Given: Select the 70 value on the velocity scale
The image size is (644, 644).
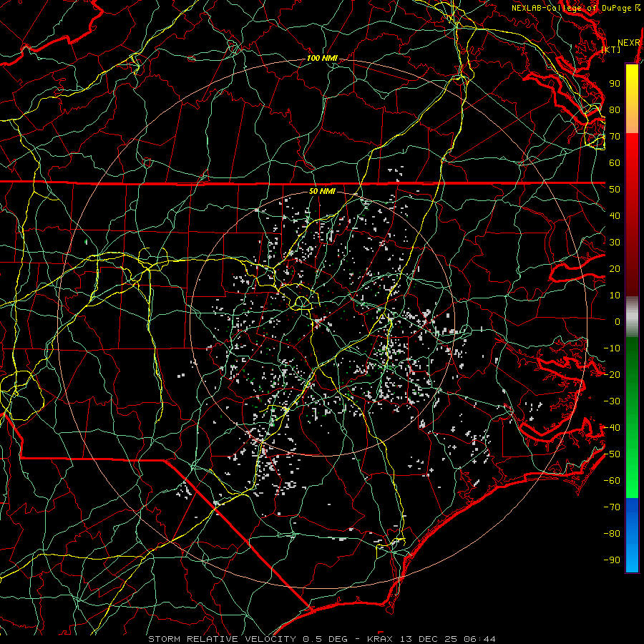Looking at the screenshot, I should coord(615,137).
